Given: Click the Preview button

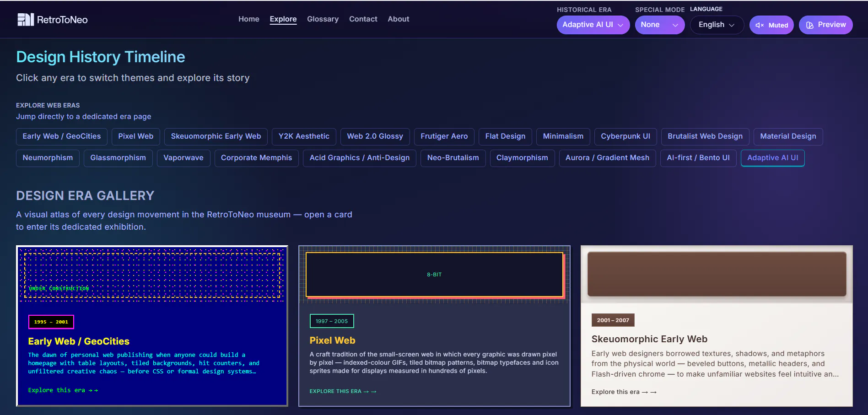Looking at the screenshot, I should [826, 25].
